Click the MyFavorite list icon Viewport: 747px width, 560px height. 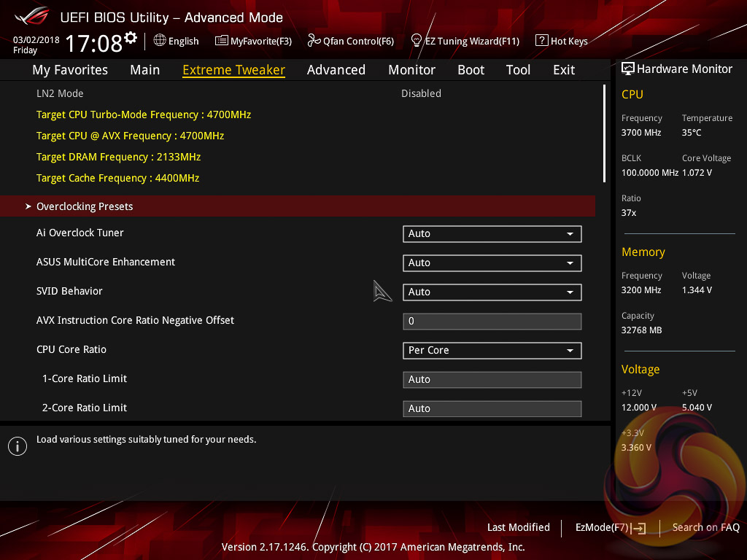222,41
